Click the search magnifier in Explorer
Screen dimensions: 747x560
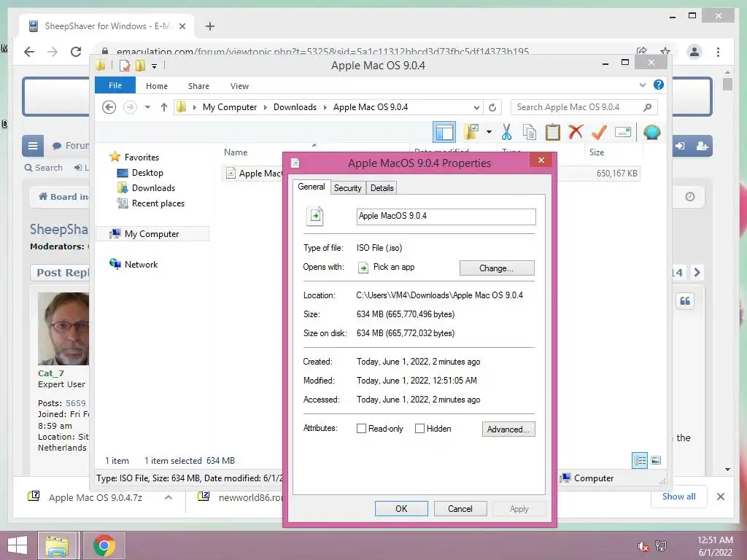coord(647,107)
